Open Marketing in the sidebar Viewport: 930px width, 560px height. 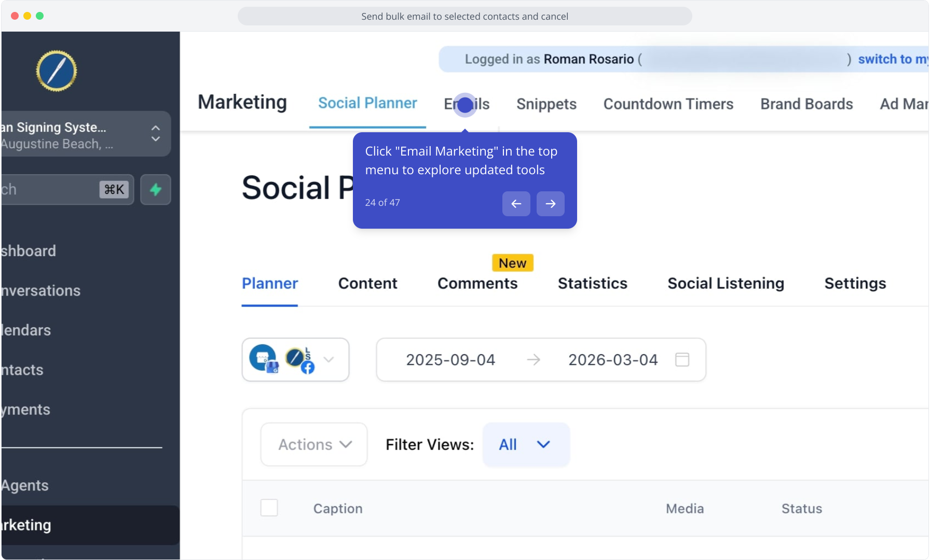[x=90, y=525]
